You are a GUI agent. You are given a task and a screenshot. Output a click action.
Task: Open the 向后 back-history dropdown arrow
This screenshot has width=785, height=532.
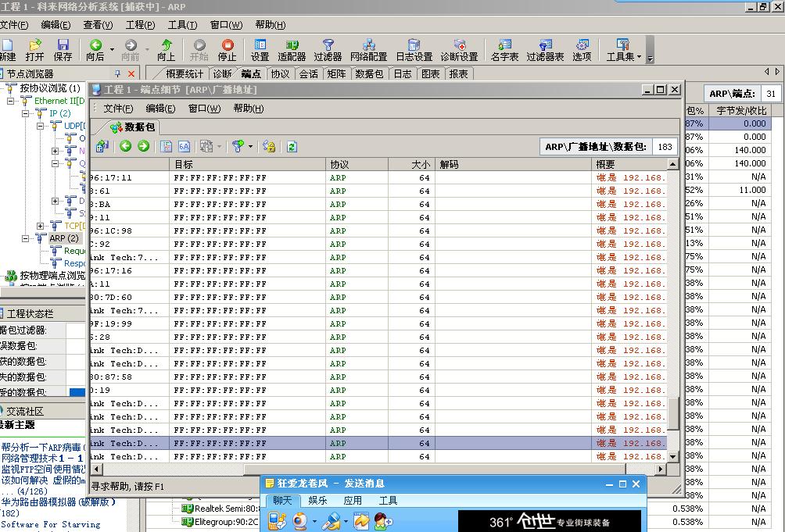[x=112, y=48]
